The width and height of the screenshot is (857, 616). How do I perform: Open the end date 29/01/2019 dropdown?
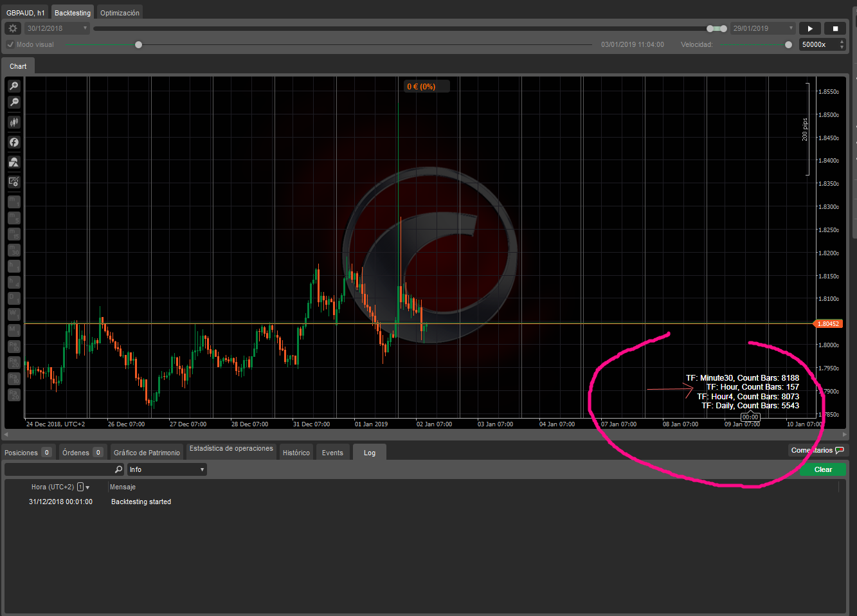click(x=762, y=28)
